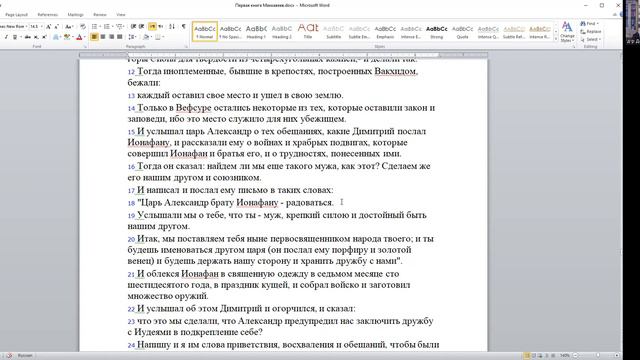Click the proofing errors icon in status bar
This screenshot has width=640, height=360.
tap(9, 356)
